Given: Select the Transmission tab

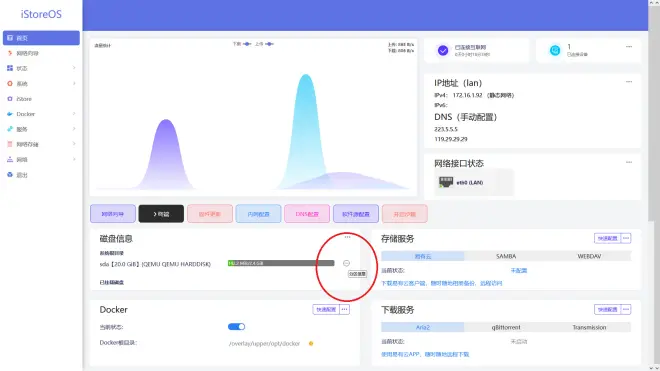Looking at the screenshot, I should coord(589,327).
